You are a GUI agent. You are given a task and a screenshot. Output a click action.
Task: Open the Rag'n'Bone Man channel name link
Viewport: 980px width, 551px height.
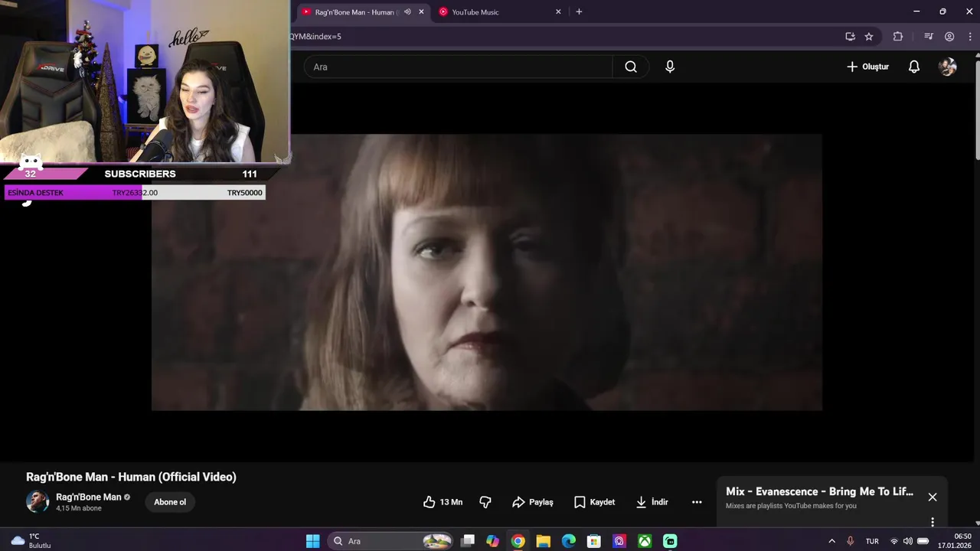coord(88,497)
